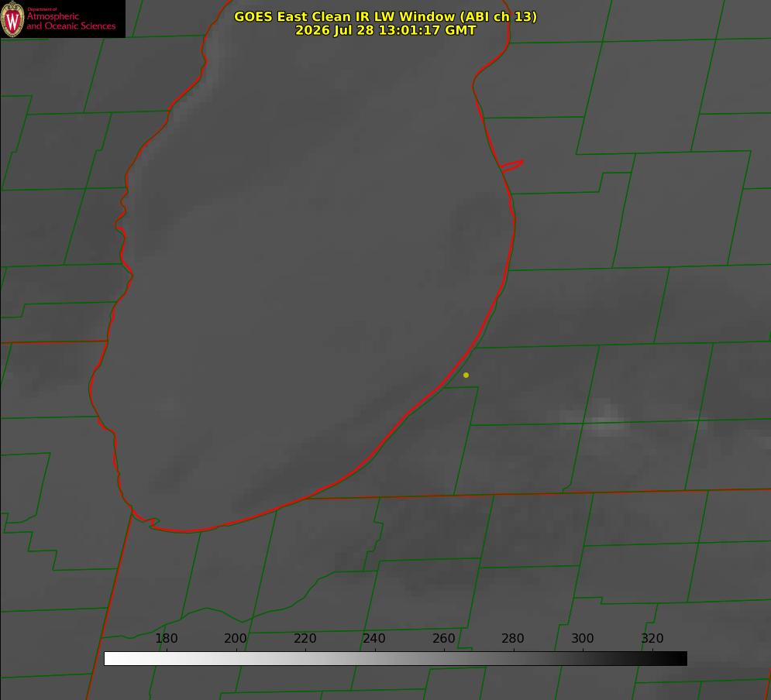Viewport: 771px width, 700px height.
Task: Click the Atmospheric and Oceanic Sciences text
Action: click(71, 21)
